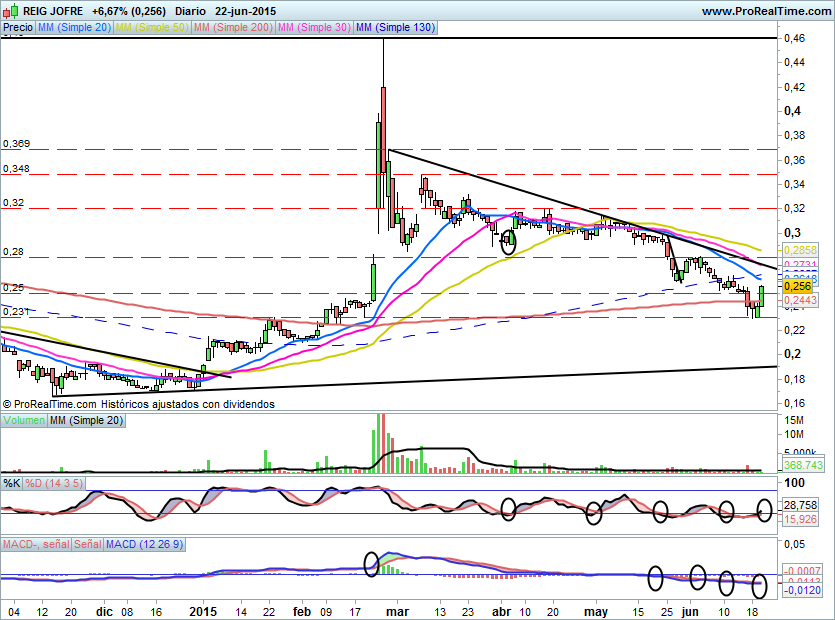The height and width of the screenshot is (620, 835).
Task: Select the MM (Simple 20) price indicator label
Action: click(x=73, y=29)
